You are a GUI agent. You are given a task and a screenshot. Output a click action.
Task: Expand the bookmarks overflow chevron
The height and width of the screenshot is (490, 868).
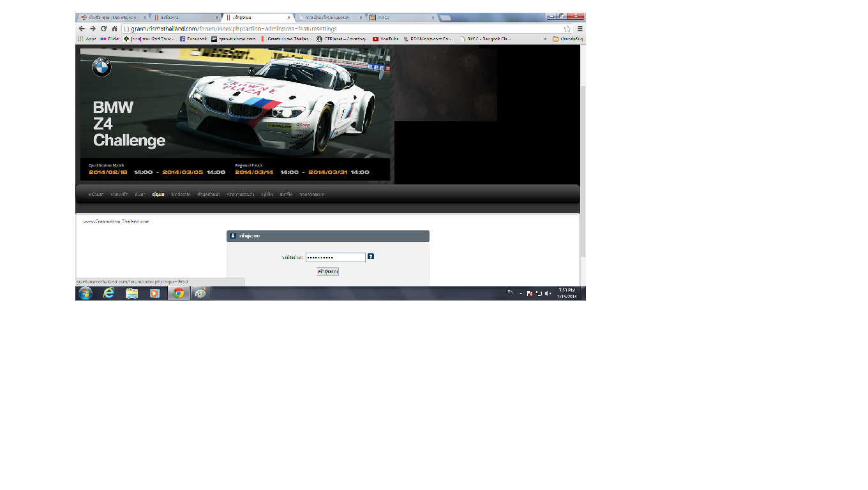point(544,39)
